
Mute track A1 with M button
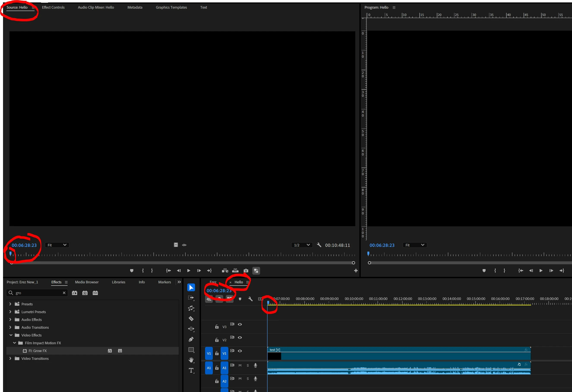pyautogui.click(x=240, y=365)
